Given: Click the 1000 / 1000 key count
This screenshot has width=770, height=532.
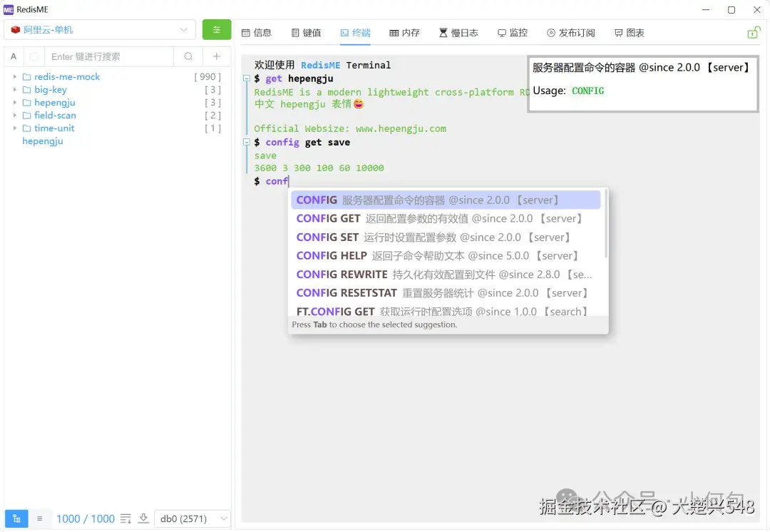Looking at the screenshot, I should (86, 518).
